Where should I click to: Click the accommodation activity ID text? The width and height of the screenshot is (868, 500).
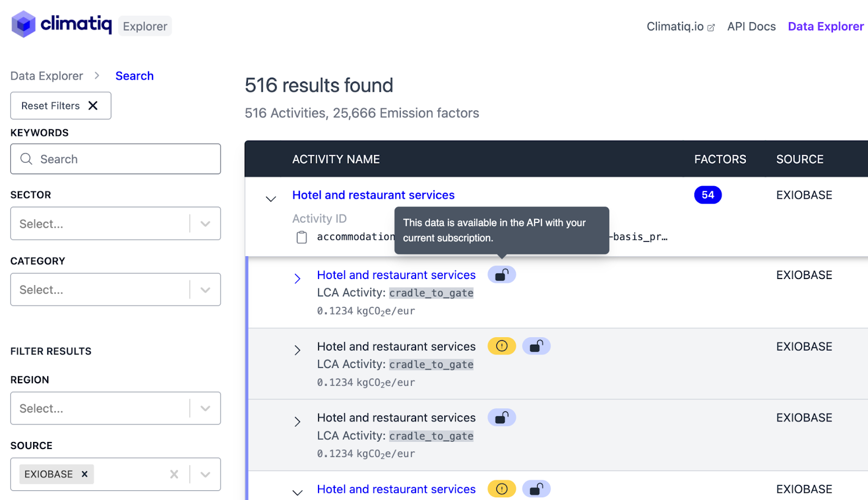click(356, 237)
